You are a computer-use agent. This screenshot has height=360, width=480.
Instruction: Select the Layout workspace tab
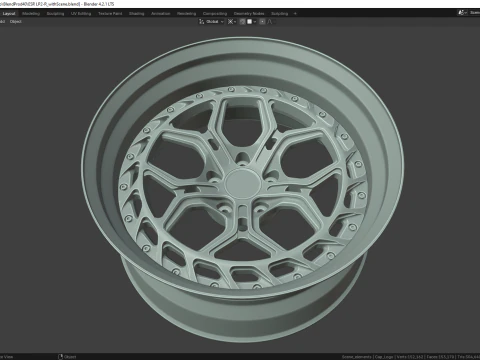click(9, 14)
